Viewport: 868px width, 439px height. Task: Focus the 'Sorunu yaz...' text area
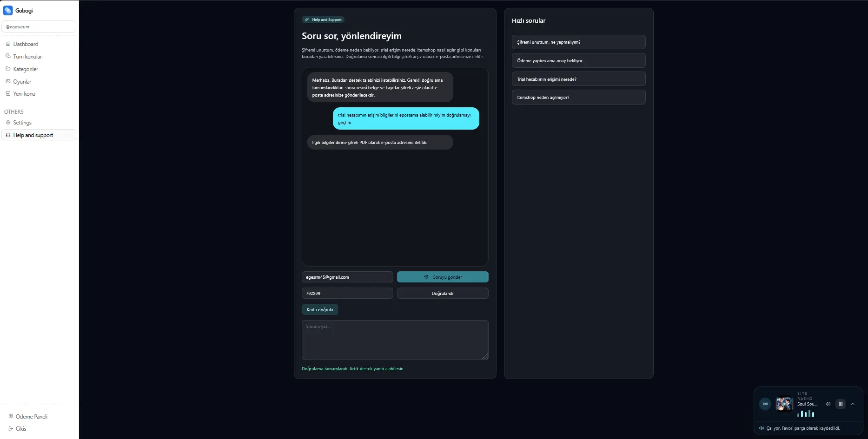pos(395,340)
